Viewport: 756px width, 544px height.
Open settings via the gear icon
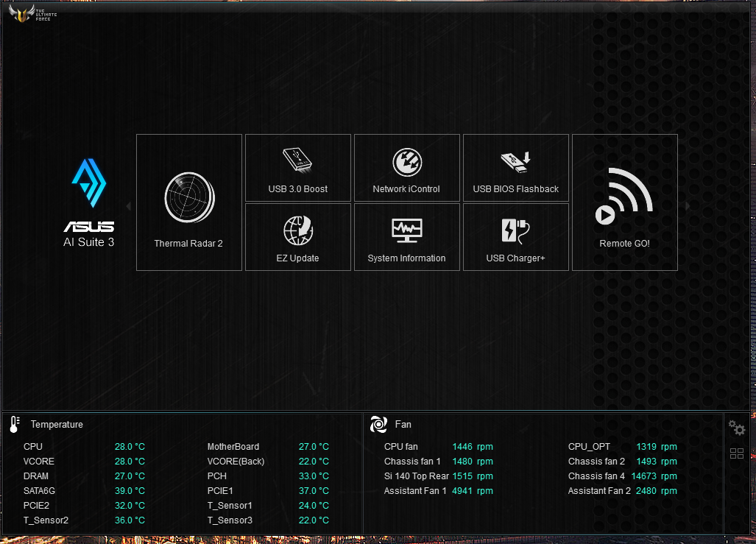(737, 427)
